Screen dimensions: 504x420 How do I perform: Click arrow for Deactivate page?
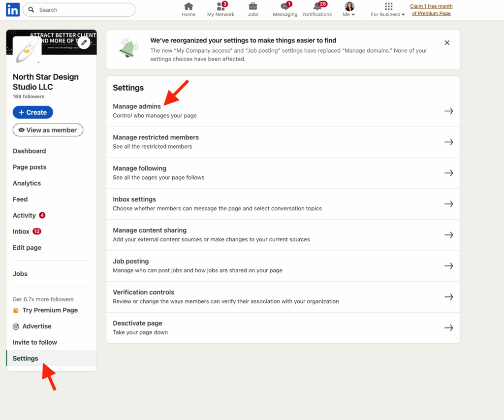tap(449, 328)
